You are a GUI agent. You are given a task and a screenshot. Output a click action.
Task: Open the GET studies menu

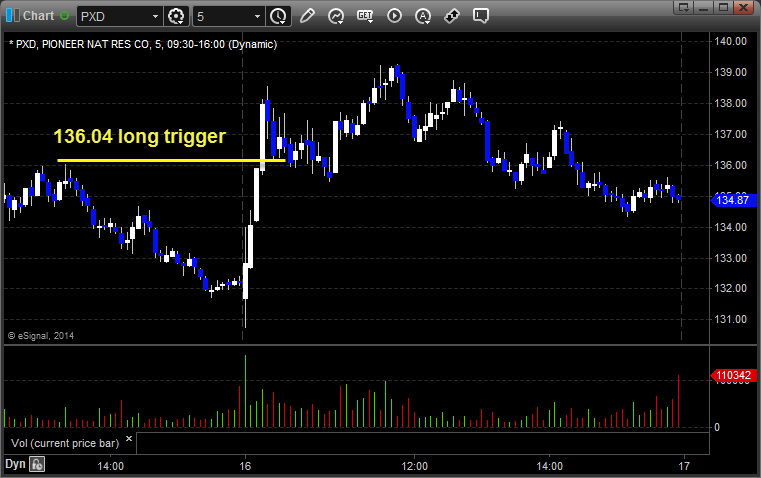pos(365,16)
